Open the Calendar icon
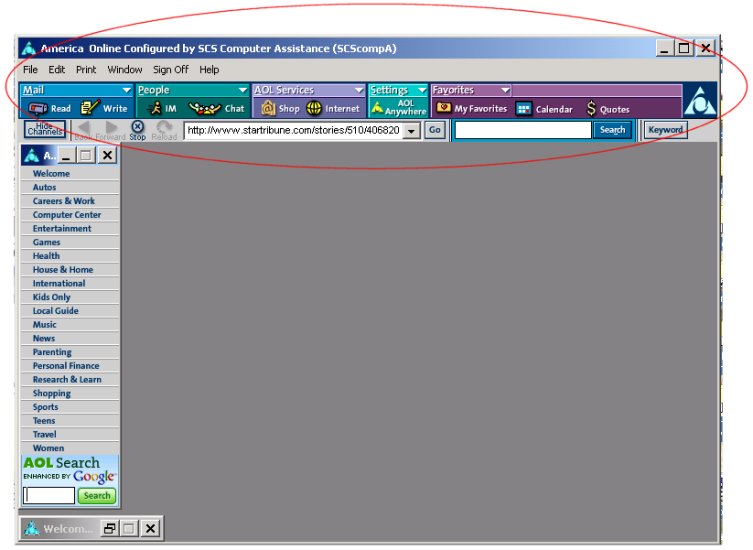The height and width of the screenshot is (550, 753). pos(523,109)
